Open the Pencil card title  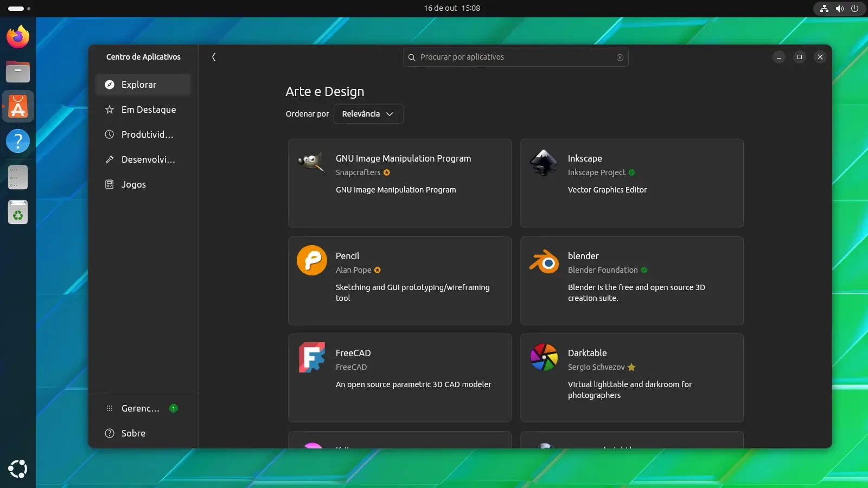[x=347, y=256]
